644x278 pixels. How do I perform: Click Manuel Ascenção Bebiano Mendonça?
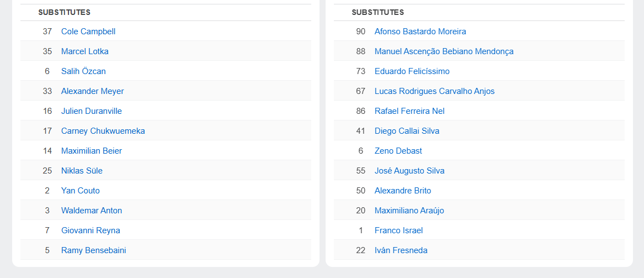click(444, 51)
